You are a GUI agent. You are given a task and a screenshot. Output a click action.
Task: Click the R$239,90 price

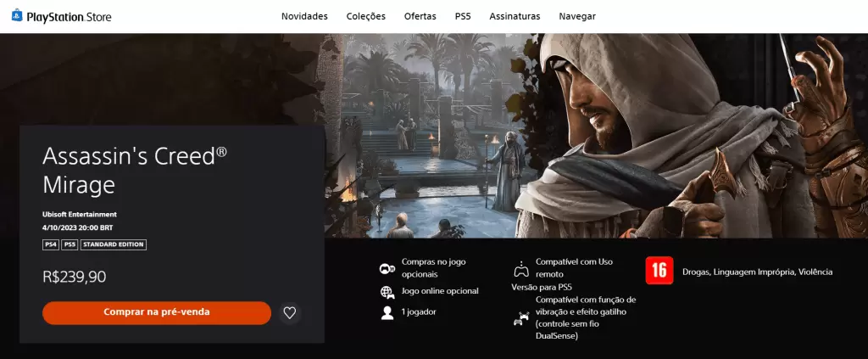click(75, 277)
